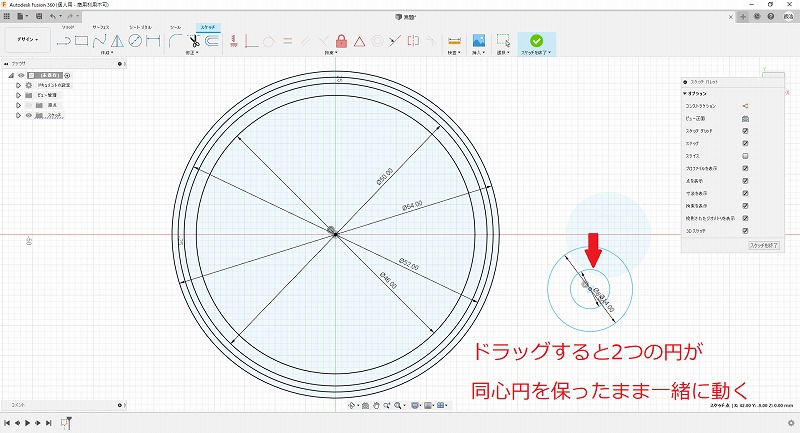Expand the Origin folder tree node

click(x=18, y=105)
